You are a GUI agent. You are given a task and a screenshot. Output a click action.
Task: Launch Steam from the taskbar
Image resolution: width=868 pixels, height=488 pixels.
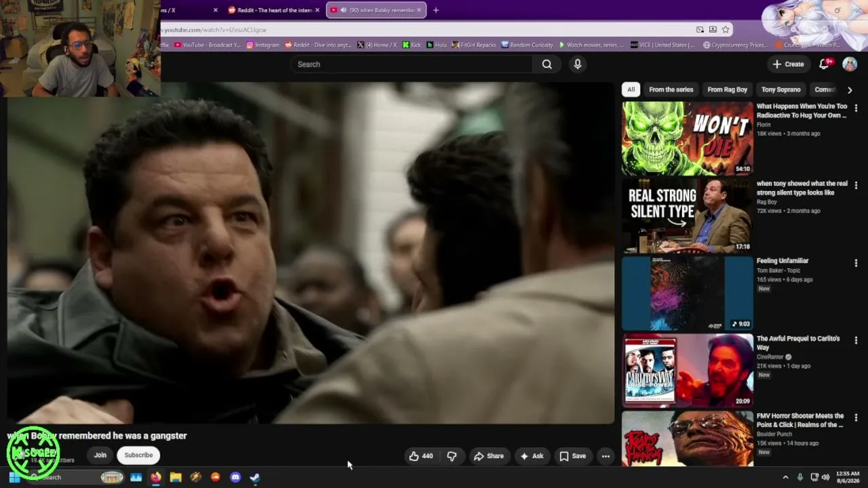point(255,477)
